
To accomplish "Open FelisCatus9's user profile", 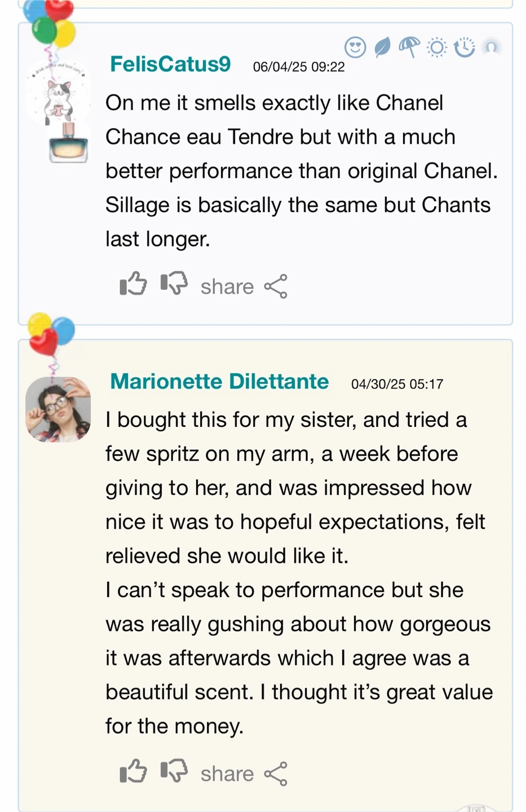I will [170, 64].
